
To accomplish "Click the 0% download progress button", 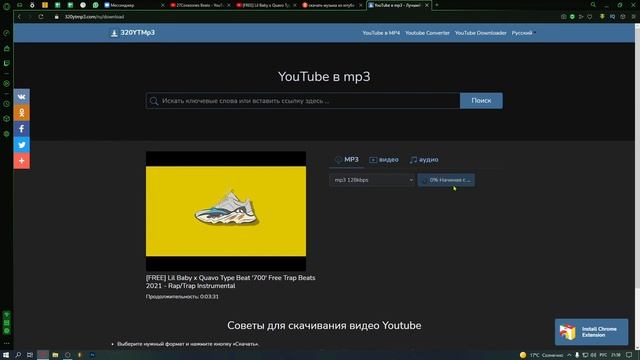I will [x=446, y=180].
